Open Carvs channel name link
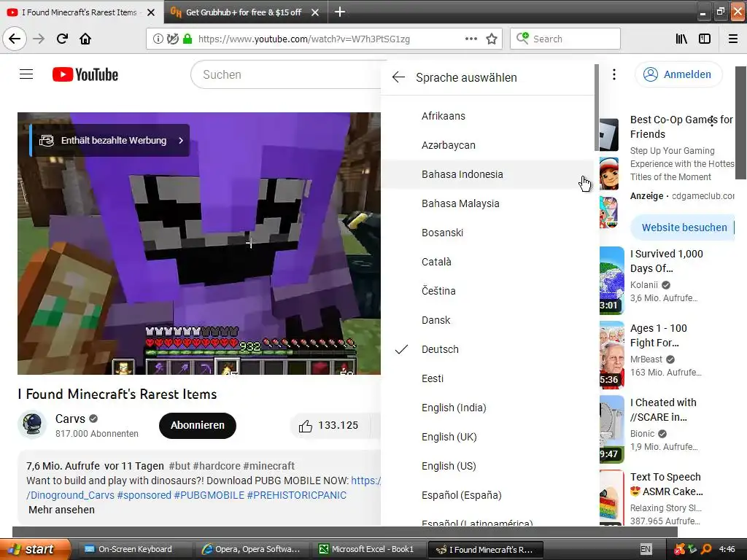747x560 pixels. coord(70,419)
